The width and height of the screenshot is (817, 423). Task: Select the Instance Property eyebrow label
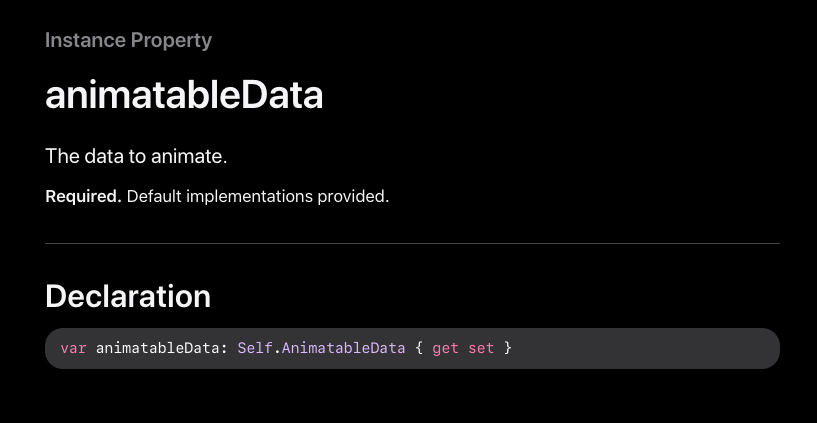[x=128, y=40]
